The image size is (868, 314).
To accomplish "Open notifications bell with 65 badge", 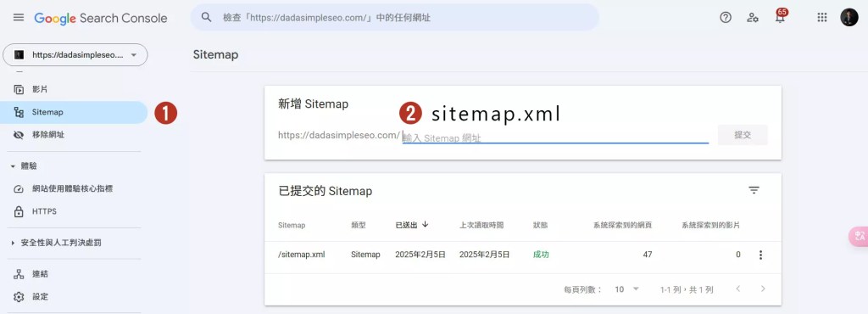I will coord(780,16).
